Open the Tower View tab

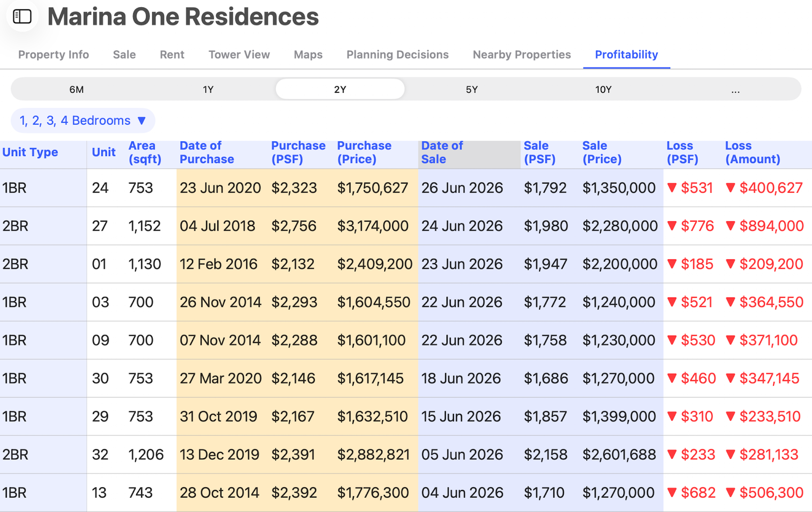[x=239, y=54]
